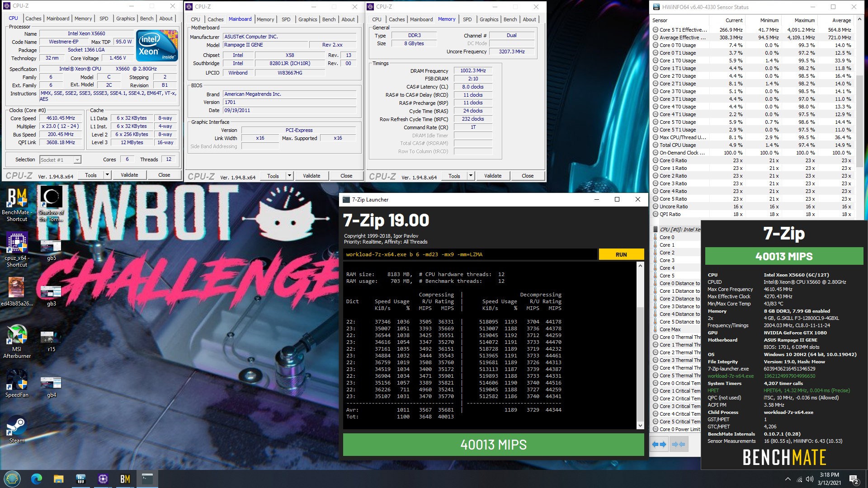Open Shadow of the Tomb Raider desktop icon

[51, 204]
